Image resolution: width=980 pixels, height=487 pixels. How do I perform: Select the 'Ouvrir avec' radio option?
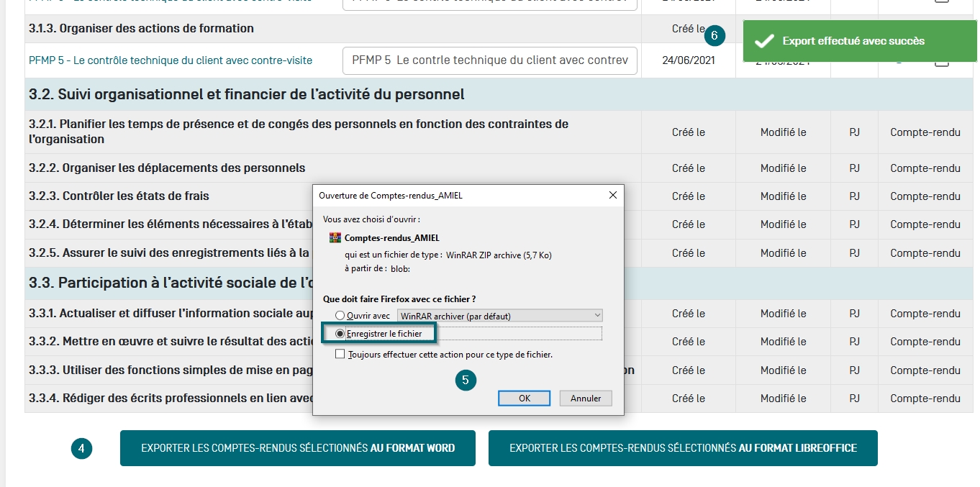(340, 316)
